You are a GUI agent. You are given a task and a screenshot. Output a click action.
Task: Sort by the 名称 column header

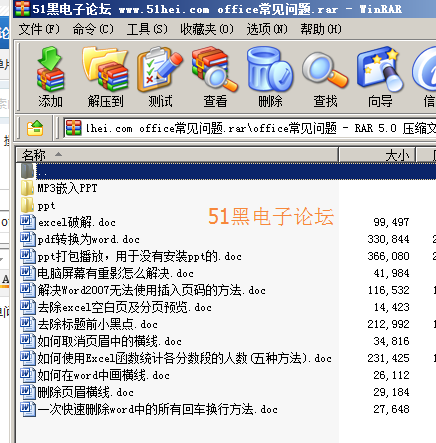177,155
